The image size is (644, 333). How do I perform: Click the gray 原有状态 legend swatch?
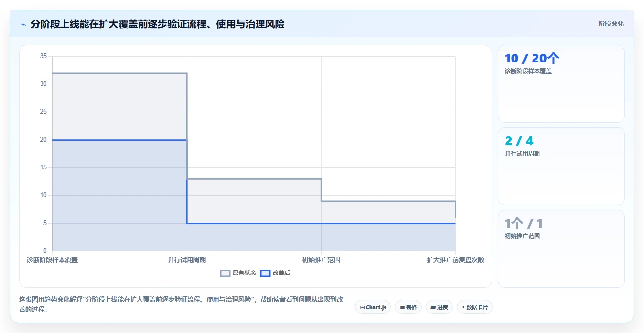click(225, 273)
